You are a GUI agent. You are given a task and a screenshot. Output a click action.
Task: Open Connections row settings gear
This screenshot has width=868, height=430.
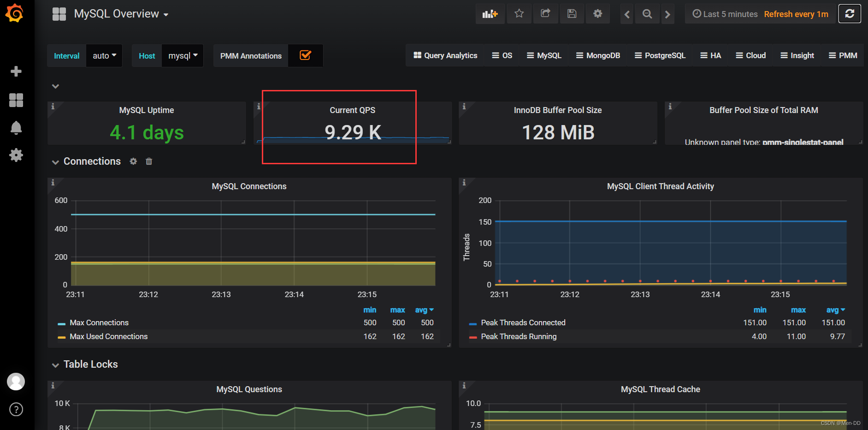[x=133, y=161]
